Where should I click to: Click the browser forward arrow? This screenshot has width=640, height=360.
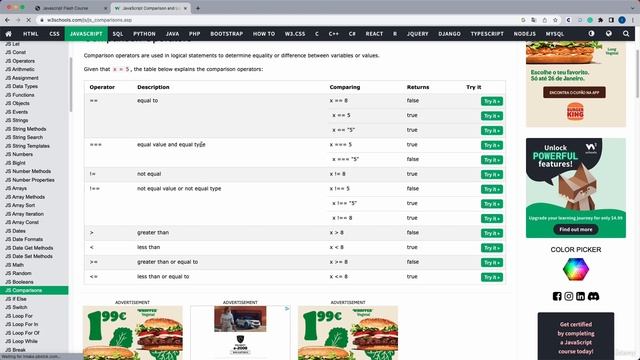18,20
